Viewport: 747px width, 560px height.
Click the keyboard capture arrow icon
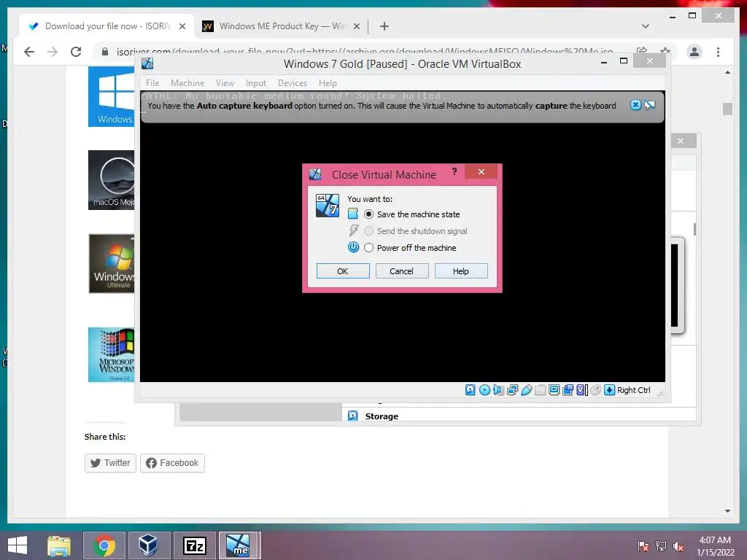click(x=609, y=390)
